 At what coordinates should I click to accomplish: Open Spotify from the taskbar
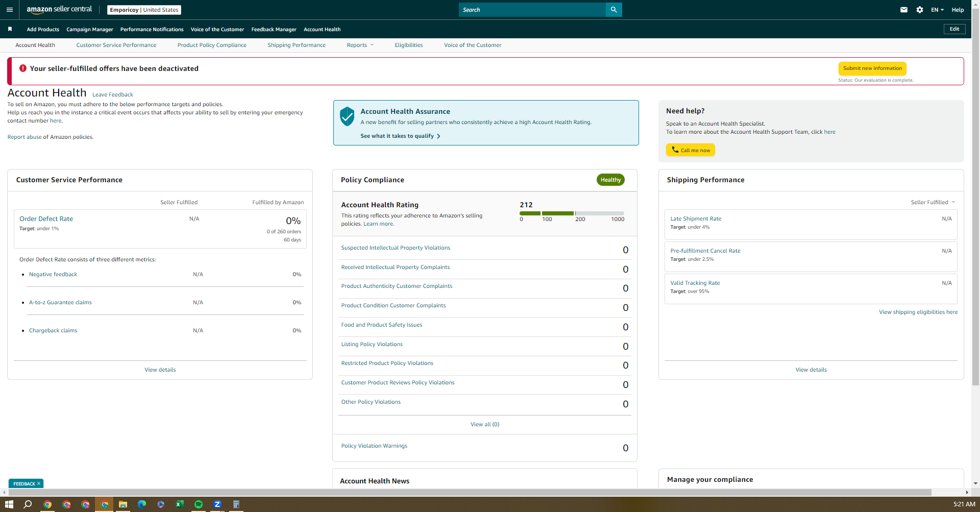coord(199,504)
